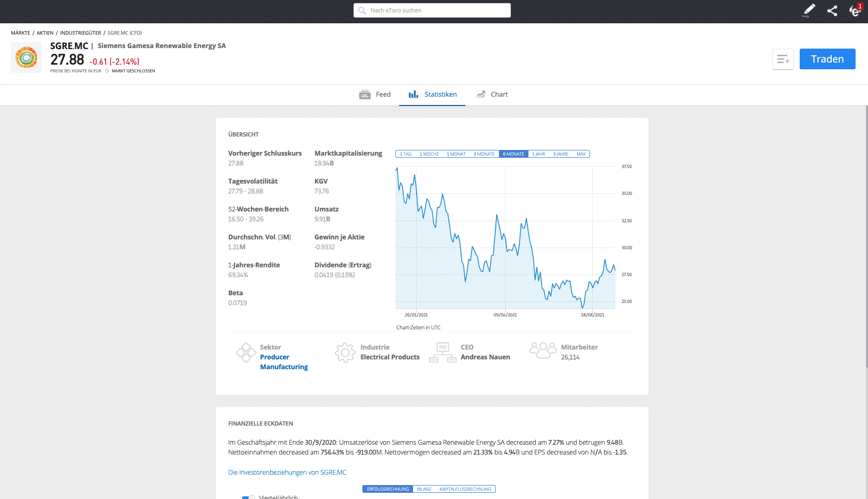Click the Chart tab icon
The height and width of the screenshot is (499, 868).
(x=481, y=94)
